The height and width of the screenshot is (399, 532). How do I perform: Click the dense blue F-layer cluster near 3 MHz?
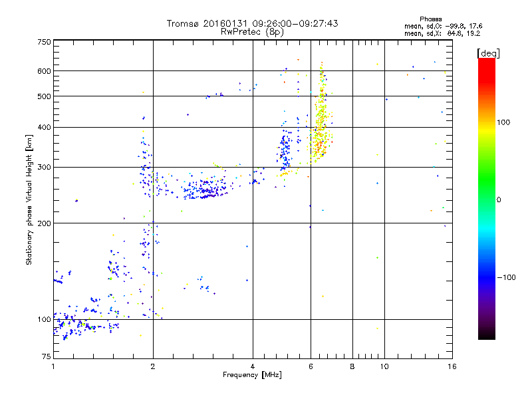(x=207, y=190)
